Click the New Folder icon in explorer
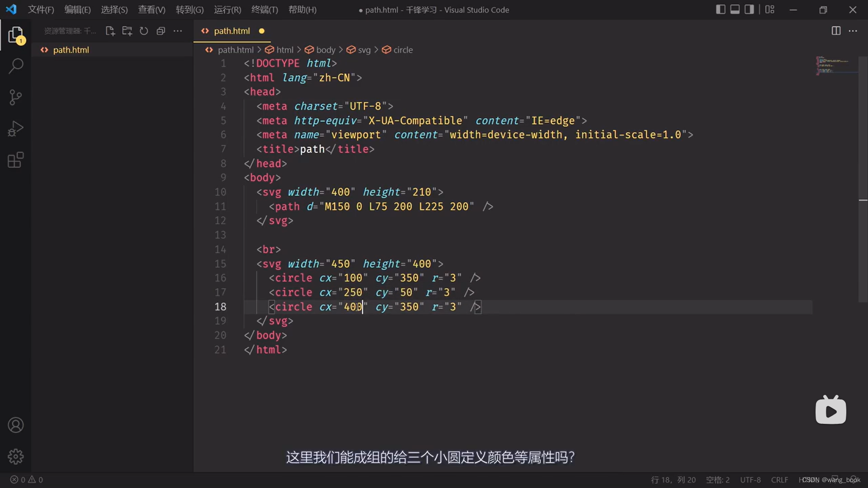The image size is (868, 488). 127,31
